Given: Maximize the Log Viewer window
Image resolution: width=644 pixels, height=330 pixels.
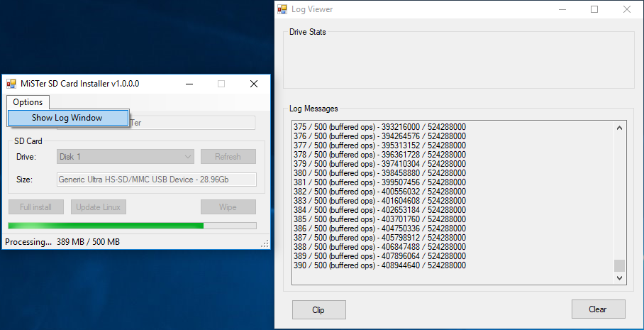Looking at the screenshot, I should [594, 10].
